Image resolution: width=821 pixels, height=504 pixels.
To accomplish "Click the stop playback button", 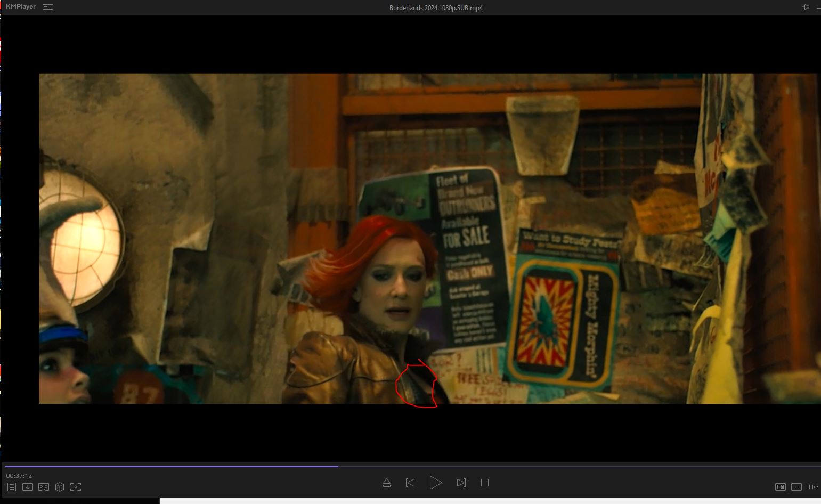I will 484,483.
